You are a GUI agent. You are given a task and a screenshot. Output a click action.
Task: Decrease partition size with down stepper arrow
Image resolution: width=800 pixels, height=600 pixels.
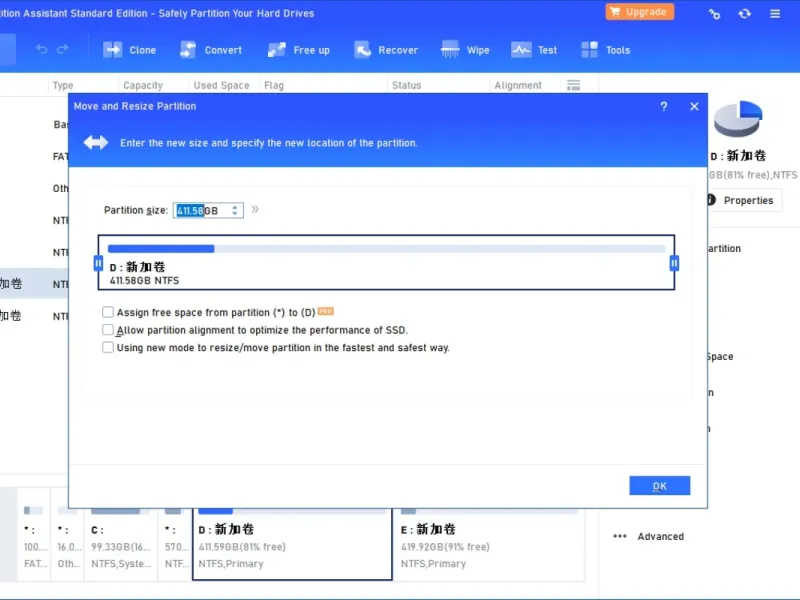[235, 214]
